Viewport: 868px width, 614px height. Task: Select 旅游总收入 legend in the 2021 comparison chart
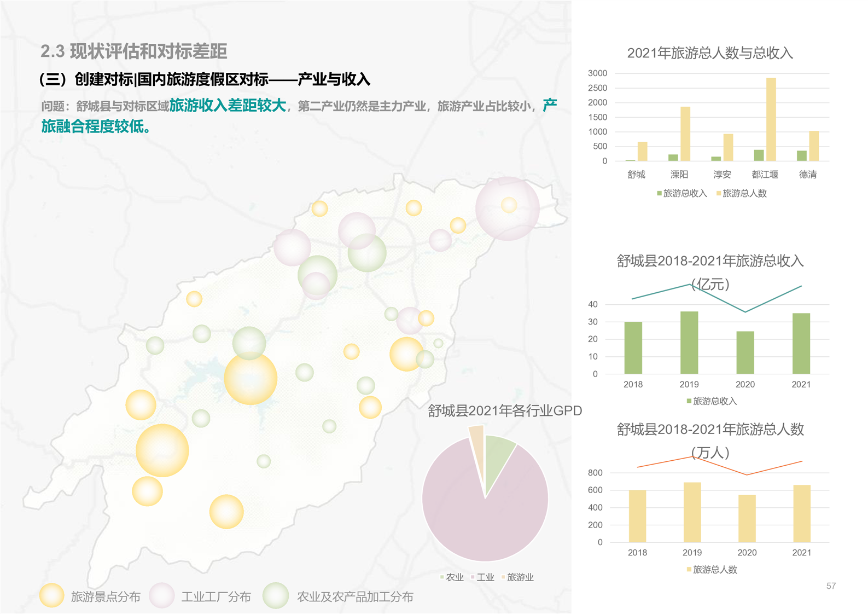682,193
